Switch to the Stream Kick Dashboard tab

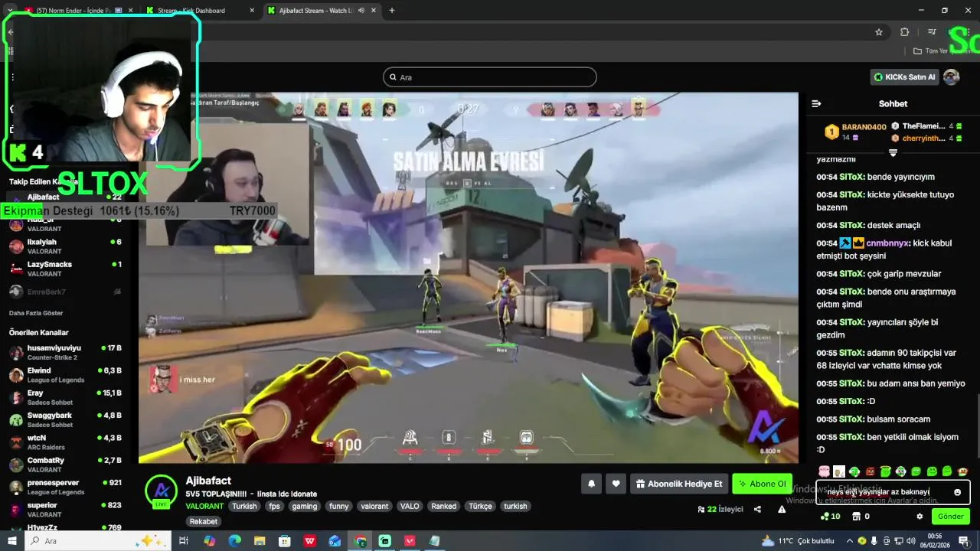click(x=201, y=11)
